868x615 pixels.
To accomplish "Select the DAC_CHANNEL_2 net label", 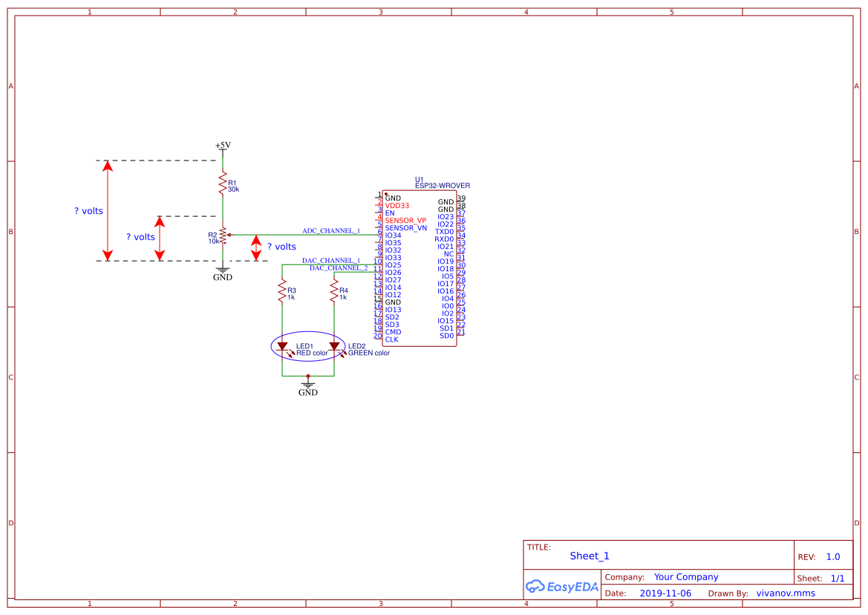I will (x=339, y=268).
